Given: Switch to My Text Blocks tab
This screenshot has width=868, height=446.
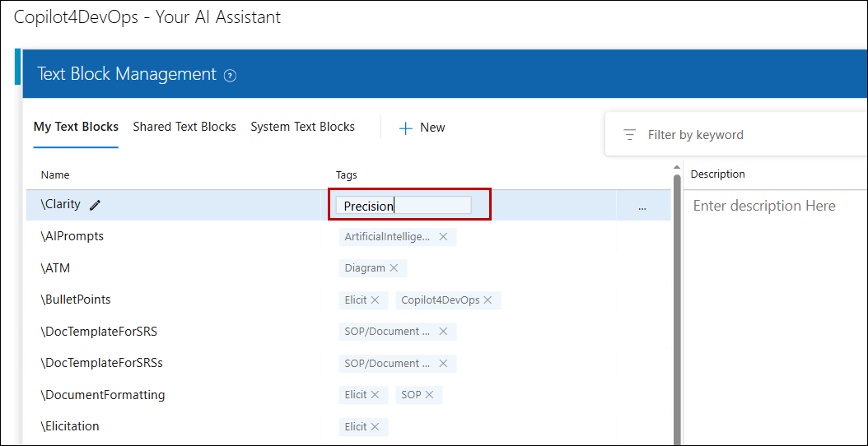Looking at the screenshot, I should [76, 127].
